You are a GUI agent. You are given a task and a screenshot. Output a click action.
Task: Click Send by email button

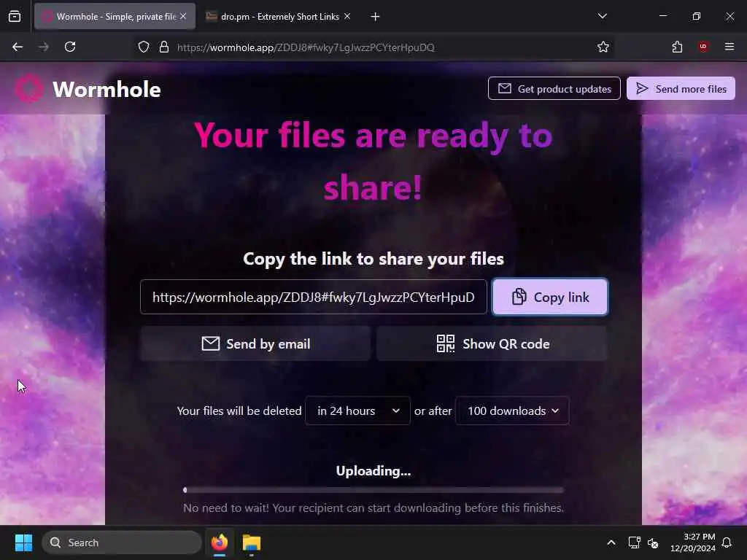click(255, 344)
